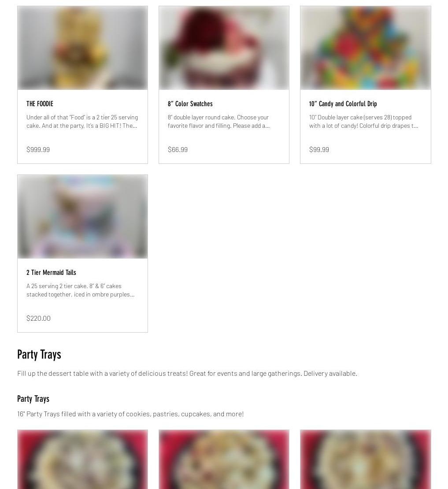Select THE FOODIE product title

tap(40, 104)
